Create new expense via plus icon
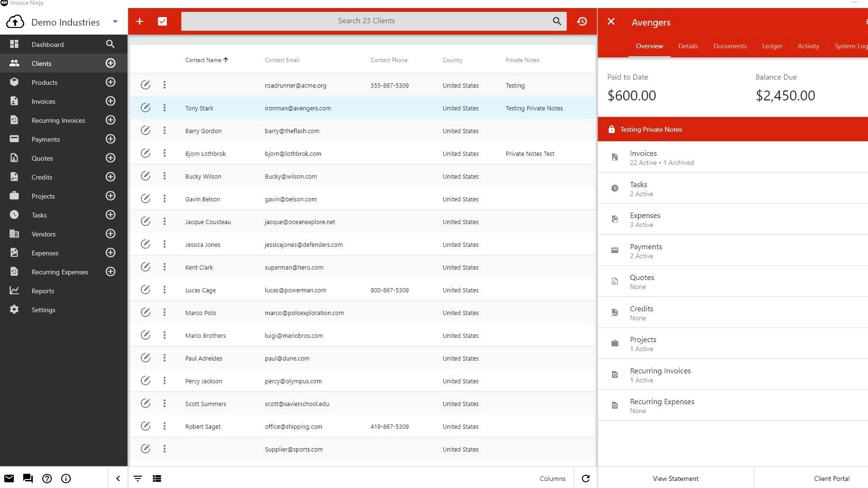 110,253
